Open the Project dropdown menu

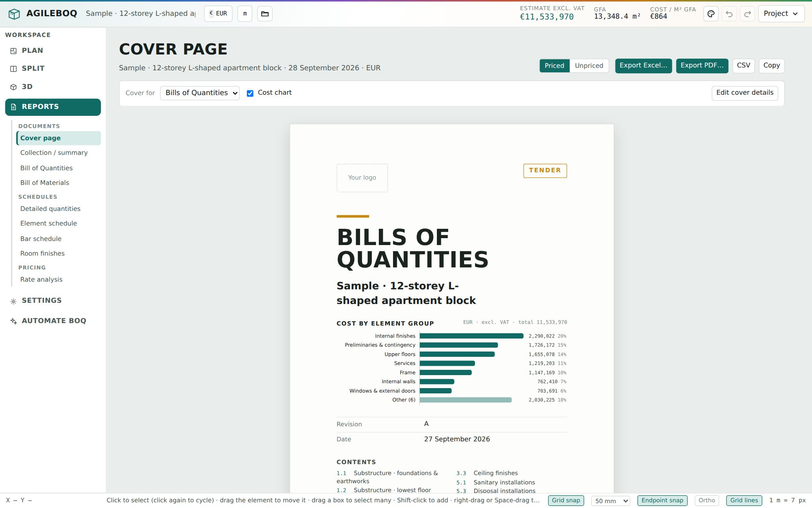point(781,14)
